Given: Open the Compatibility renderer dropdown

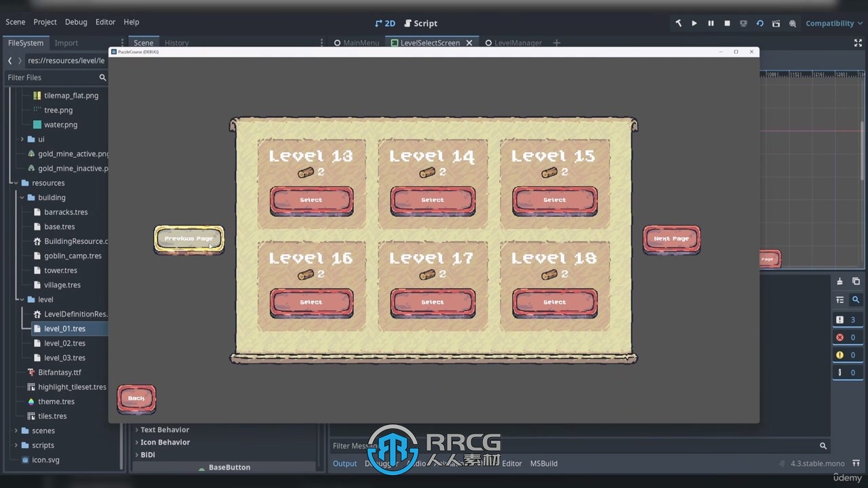Looking at the screenshot, I should click(x=834, y=23).
